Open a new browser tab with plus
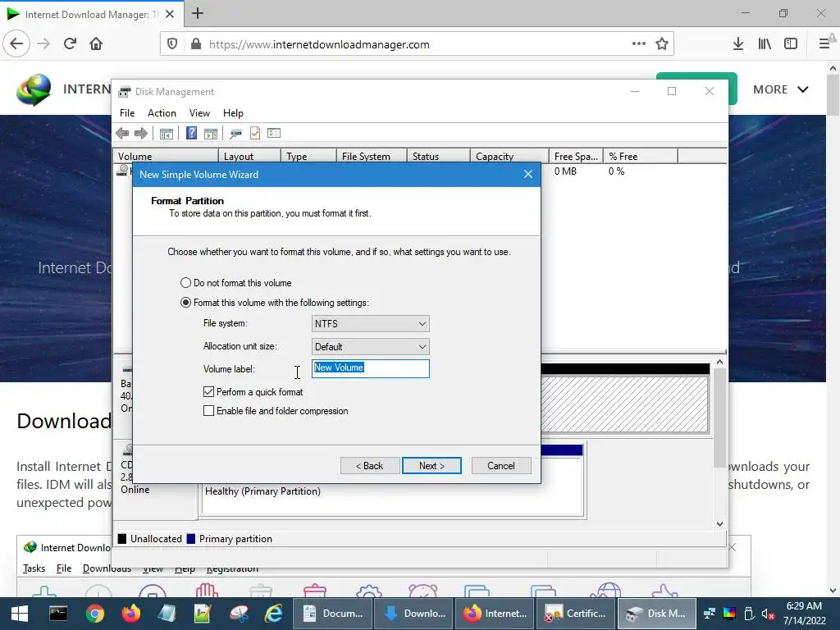Image resolution: width=840 pixels, height=630 pixels. (x=198, y=13)
